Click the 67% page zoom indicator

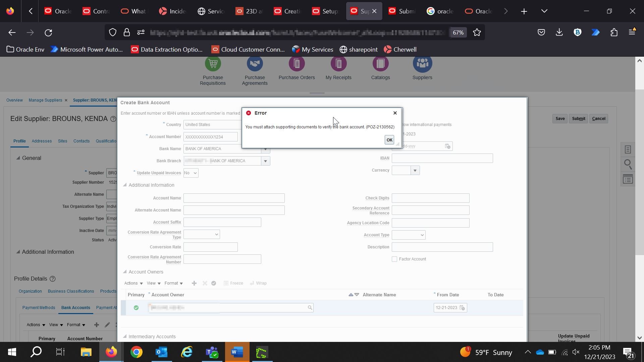(x=458, y=33)
